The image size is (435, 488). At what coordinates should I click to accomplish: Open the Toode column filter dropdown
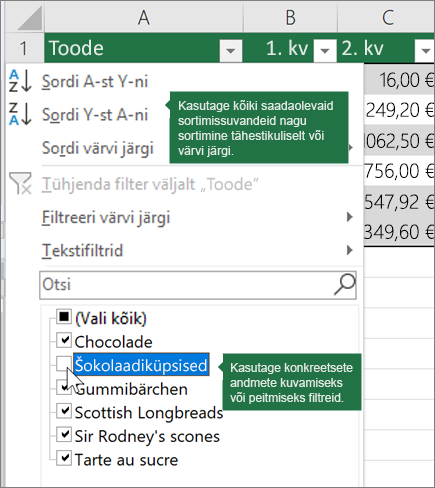[230, 50]
